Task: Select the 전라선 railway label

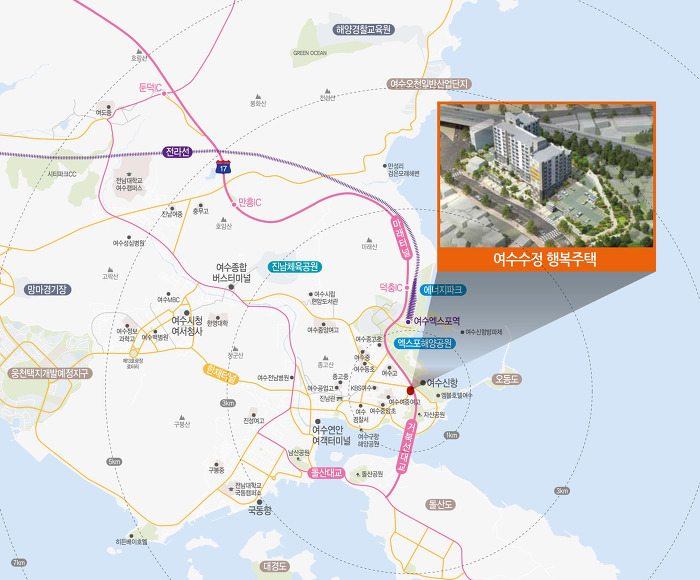Action: point(178,152)
